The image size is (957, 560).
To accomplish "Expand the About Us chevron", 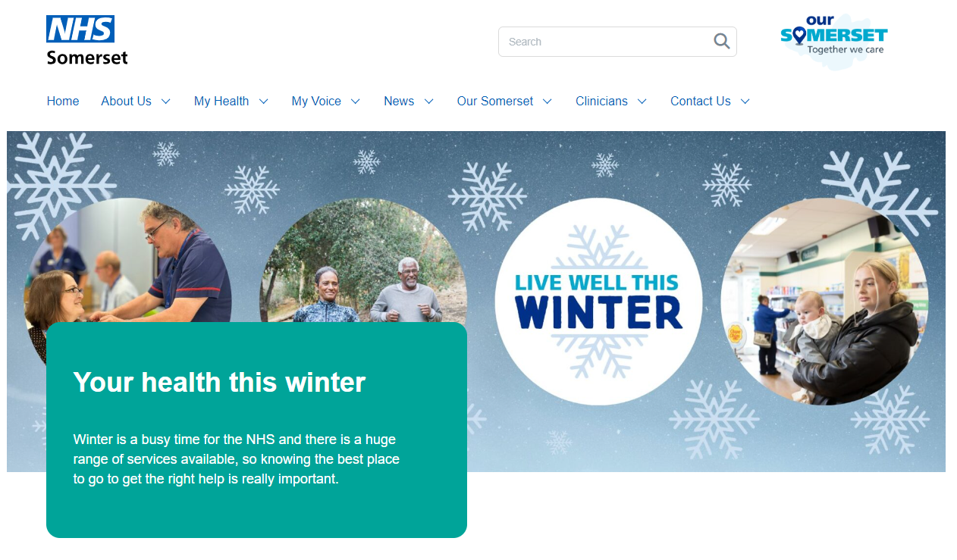I will [x=165, y=102].
